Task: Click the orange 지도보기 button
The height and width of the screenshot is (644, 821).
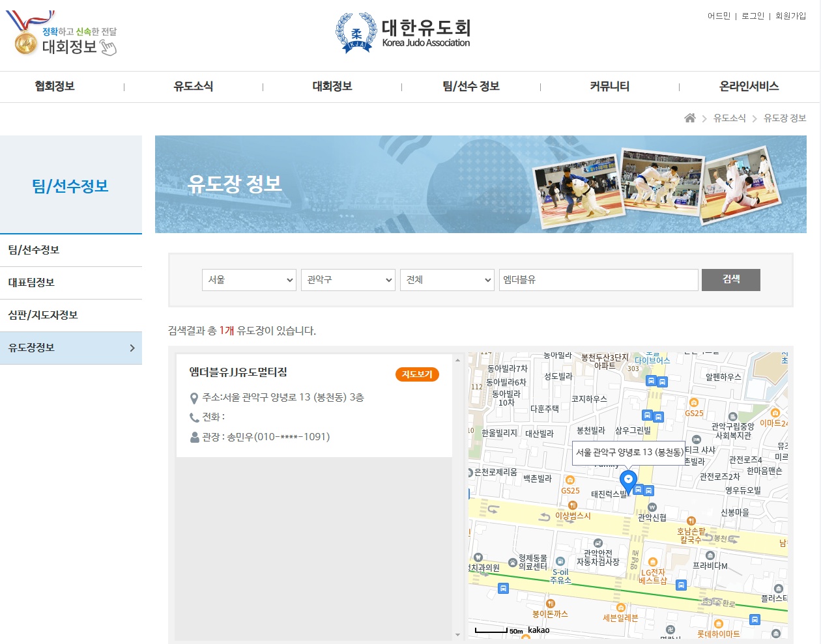Action: point(417,374)
